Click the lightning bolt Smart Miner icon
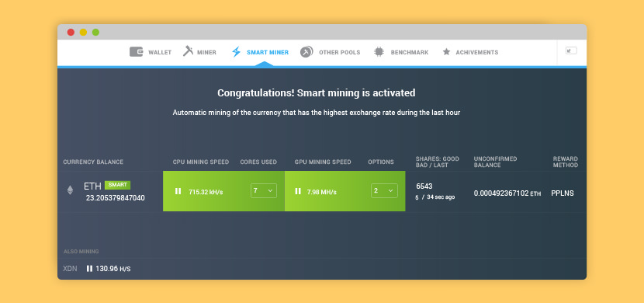644x303 pixels. tap(236, 52)
